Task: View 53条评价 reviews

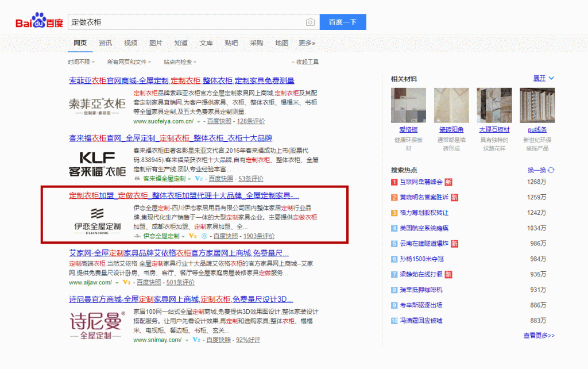Action: click(251, 179)
